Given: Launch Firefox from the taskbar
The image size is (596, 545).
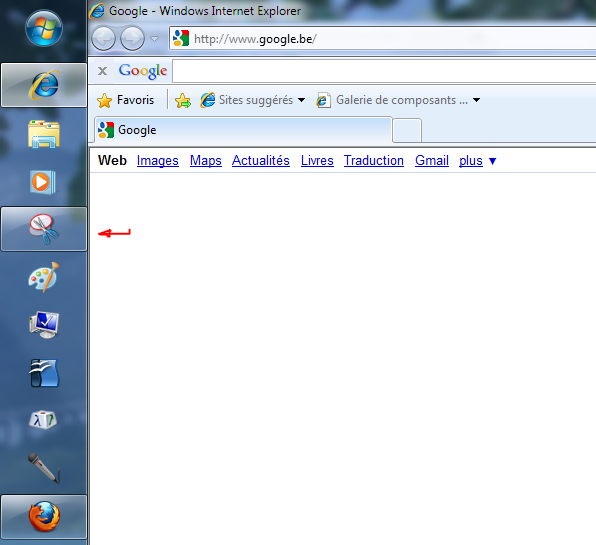Looking at the screenshot, I should (44, 517).
